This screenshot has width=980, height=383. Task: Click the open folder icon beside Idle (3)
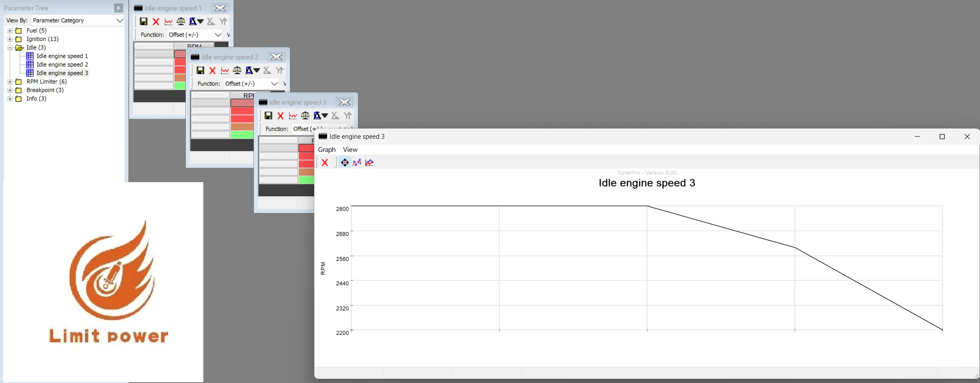(x=19, y=48)
